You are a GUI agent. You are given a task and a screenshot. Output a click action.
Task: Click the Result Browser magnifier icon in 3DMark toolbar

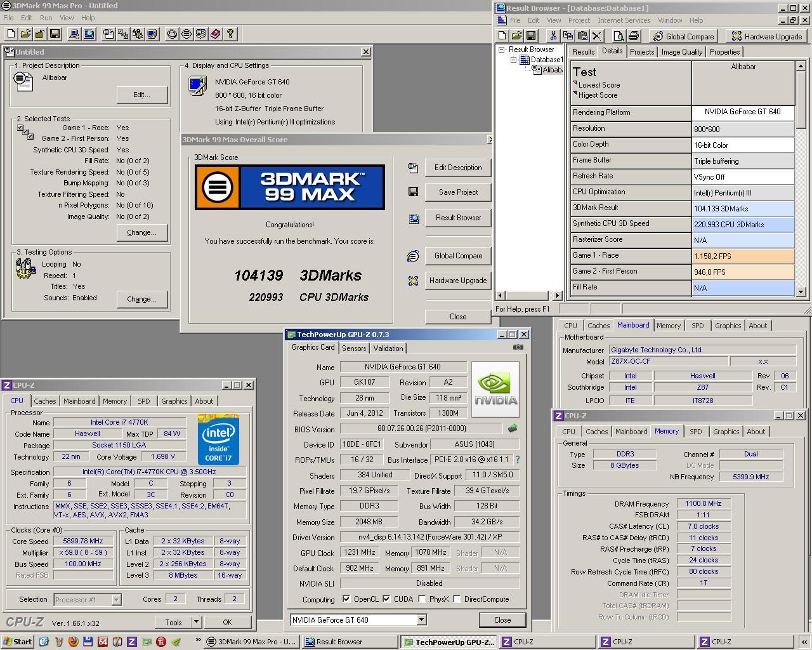(x=89, y=34)
